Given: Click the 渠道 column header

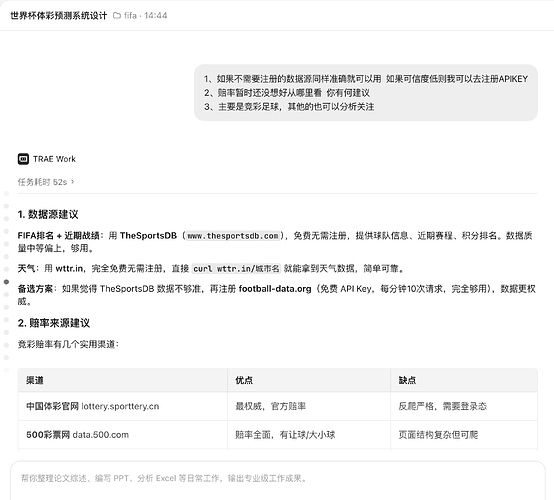Looking at the screenshot, I should click(123, 380).
